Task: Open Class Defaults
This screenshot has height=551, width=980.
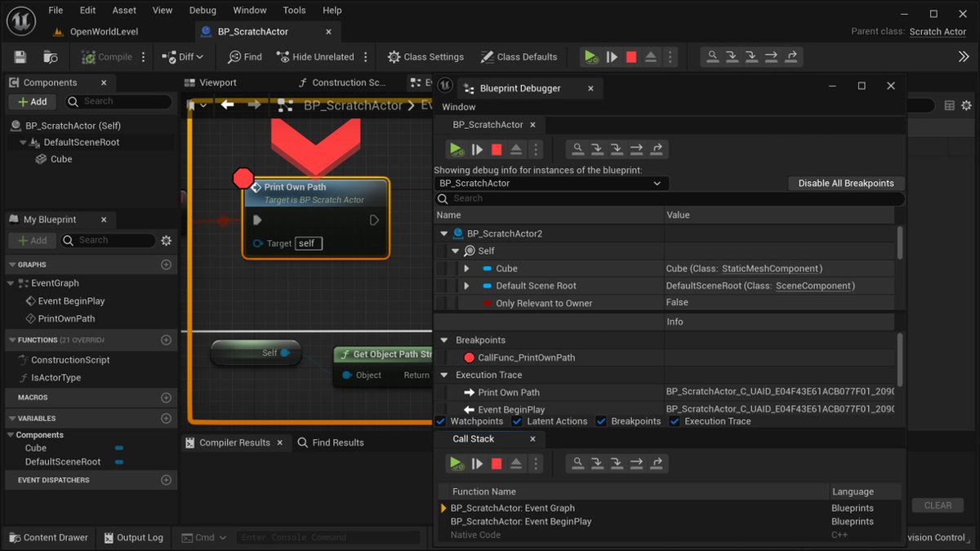Action: (x=519, y=57)
